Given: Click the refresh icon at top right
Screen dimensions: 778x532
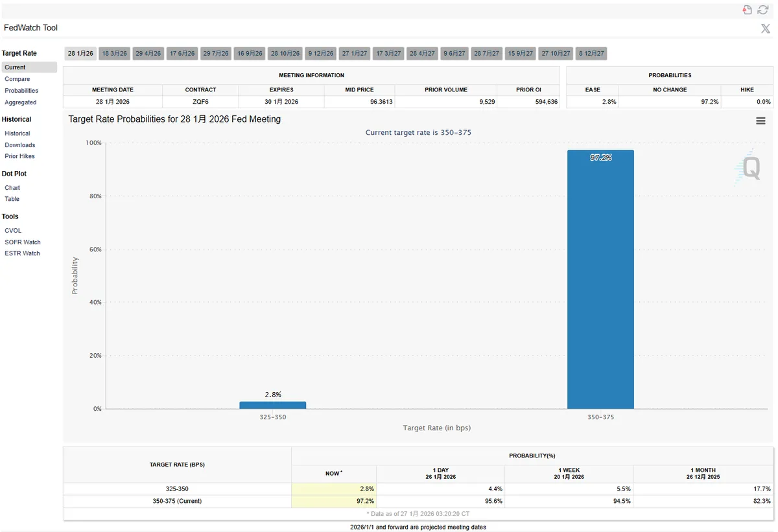Looking at the screenshot, I should point(762,10).
